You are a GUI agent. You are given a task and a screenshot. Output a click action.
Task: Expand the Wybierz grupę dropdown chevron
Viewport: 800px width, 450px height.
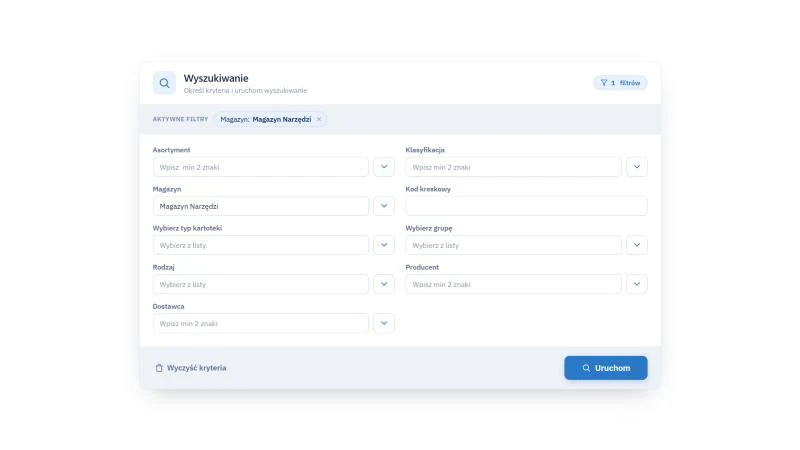(x=637, y=245)
